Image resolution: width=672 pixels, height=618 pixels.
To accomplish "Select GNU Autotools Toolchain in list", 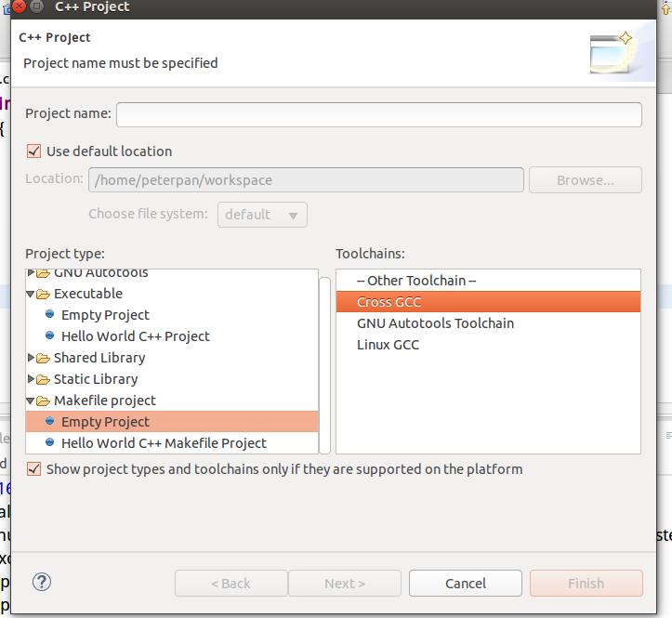I will tap(435, 323).
